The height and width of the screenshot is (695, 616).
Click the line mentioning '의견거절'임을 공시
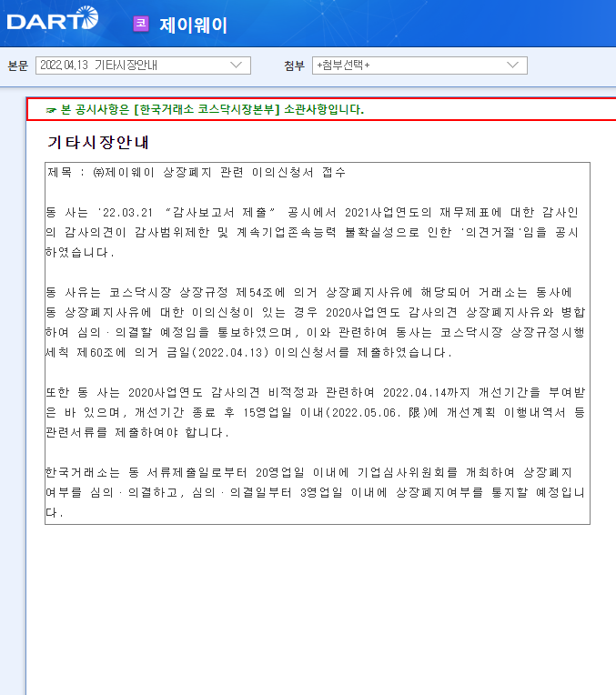point(312,233)
